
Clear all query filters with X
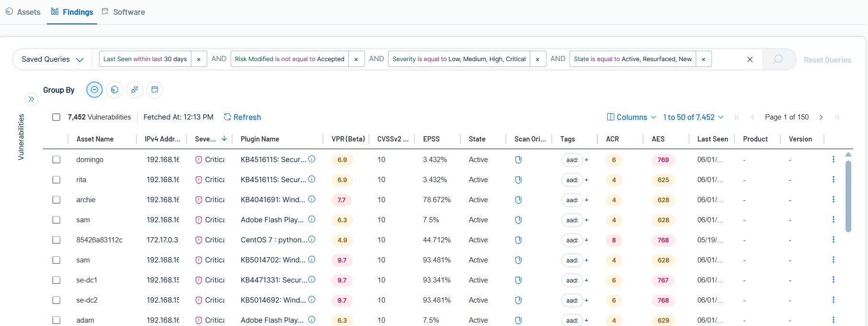(750, 59)
